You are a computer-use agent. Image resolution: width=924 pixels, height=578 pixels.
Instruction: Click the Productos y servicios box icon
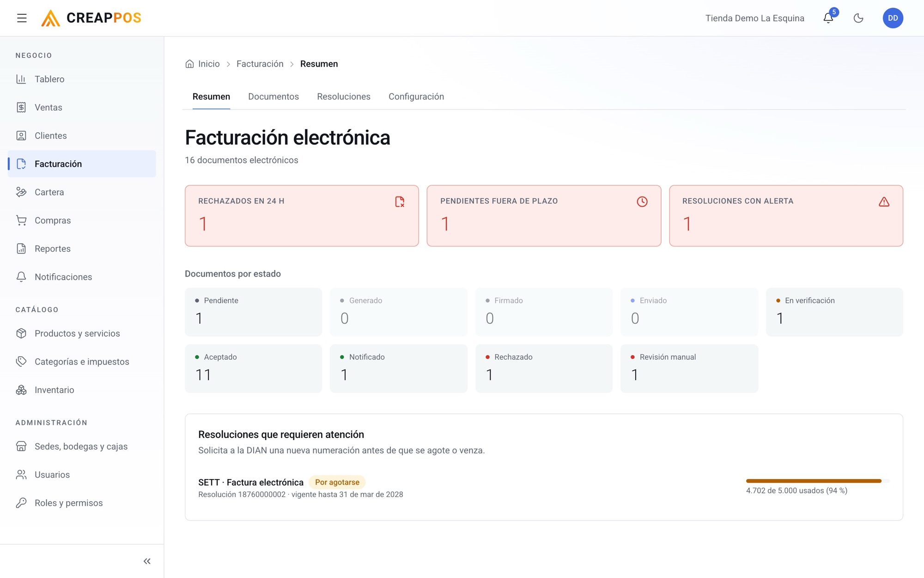click(21, 333)
